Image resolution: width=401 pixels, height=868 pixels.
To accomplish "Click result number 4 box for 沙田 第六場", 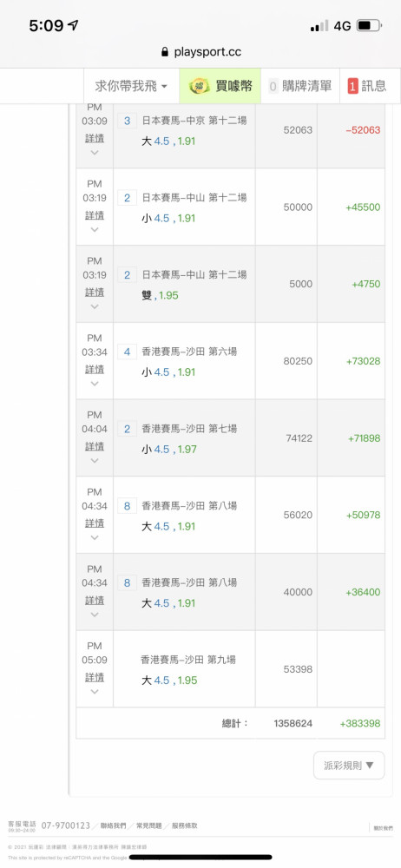I will [x=127, y=352].
